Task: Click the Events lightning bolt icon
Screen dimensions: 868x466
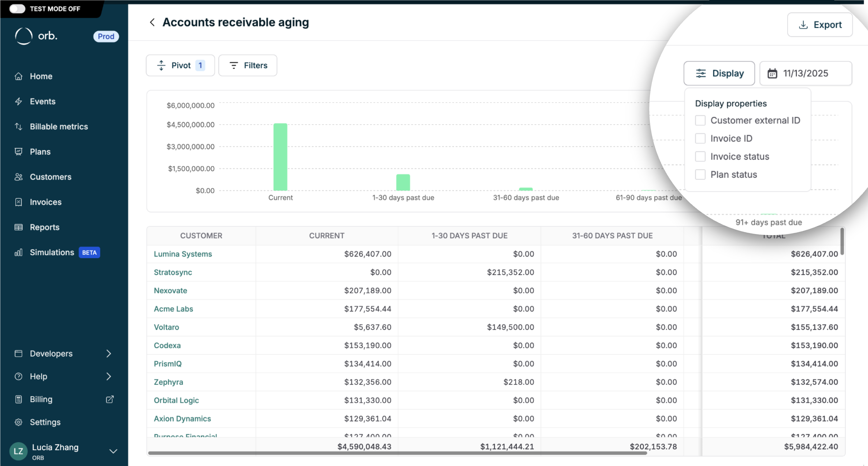Action: 18,101
